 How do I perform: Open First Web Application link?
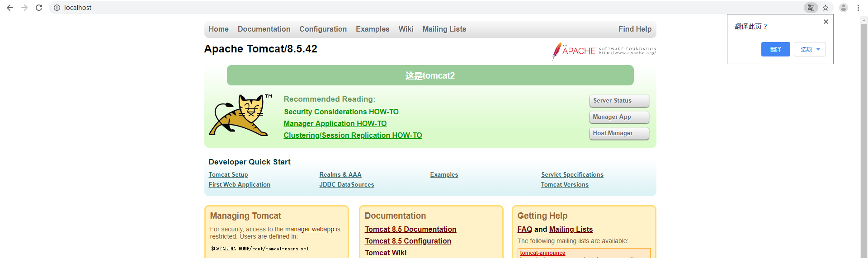pos(239,184)
